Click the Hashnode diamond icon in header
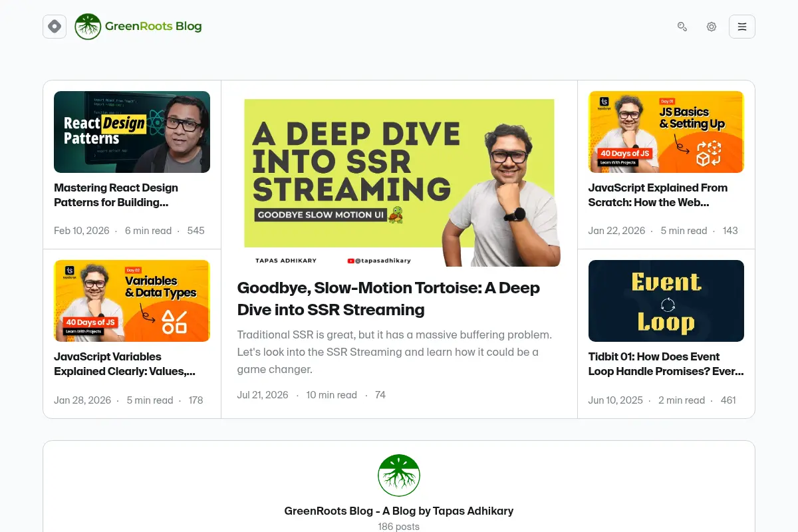Screen dimensions: 798x532 click(x=55, y=27)
